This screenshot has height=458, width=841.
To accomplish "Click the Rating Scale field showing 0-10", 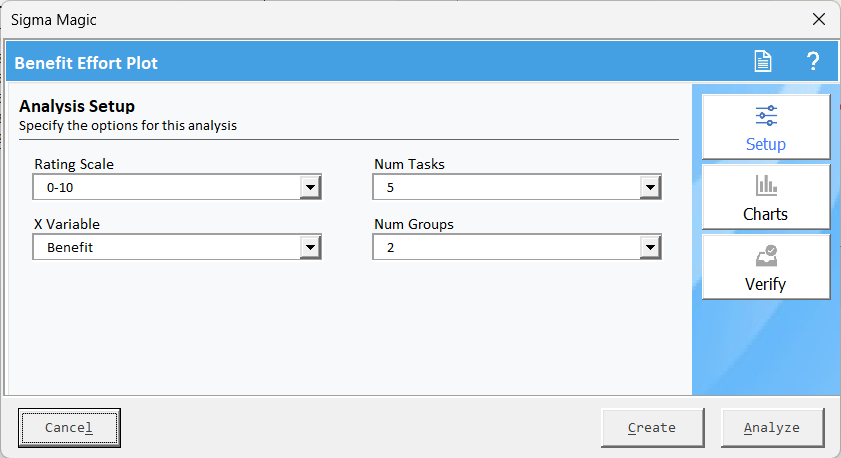I will [x=166, y=188].
